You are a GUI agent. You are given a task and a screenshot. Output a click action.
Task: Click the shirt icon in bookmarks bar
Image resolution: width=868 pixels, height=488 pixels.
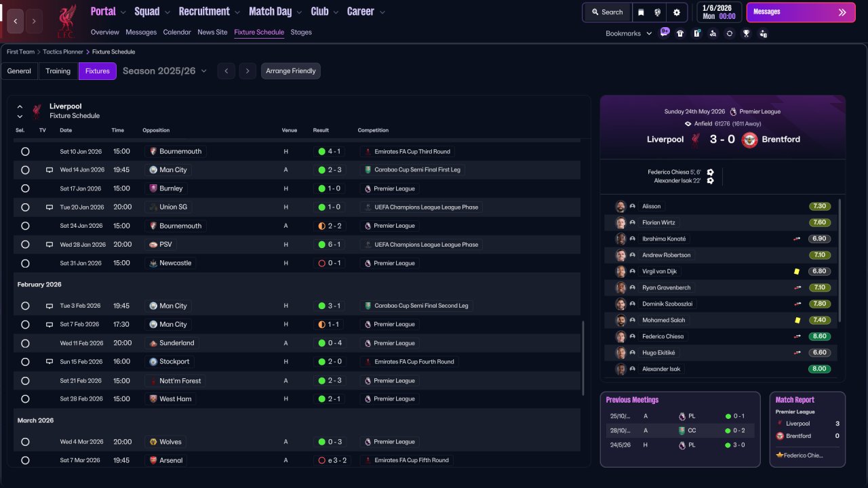pyautogui.click(x=680, y=33)
